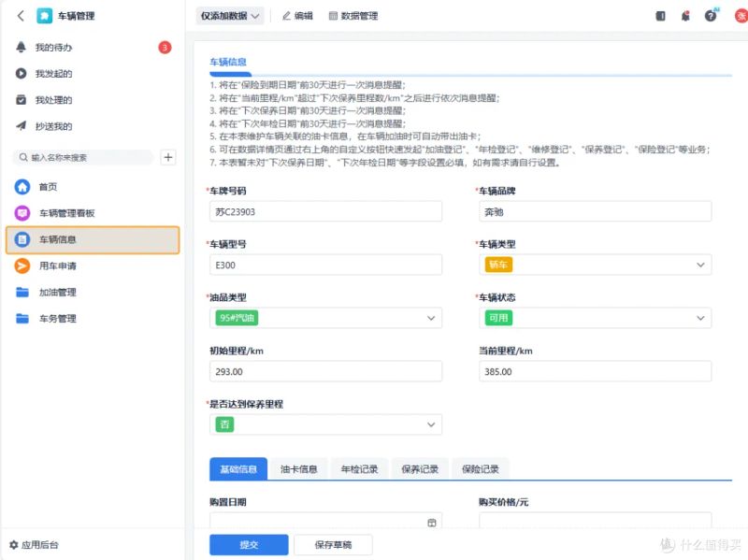Click the plus icon next to sidebar search
The height and width of the screenshot is (560, 748).
coord(168,157)
